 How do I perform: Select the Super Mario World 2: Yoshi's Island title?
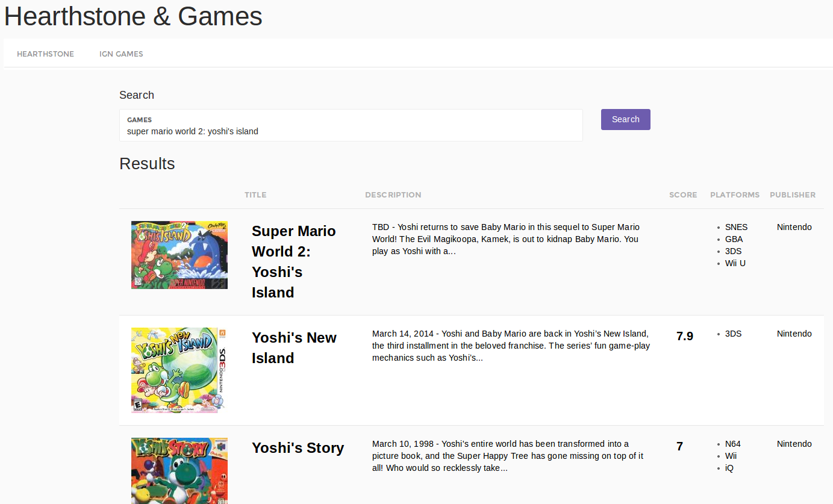coord(294,261)
